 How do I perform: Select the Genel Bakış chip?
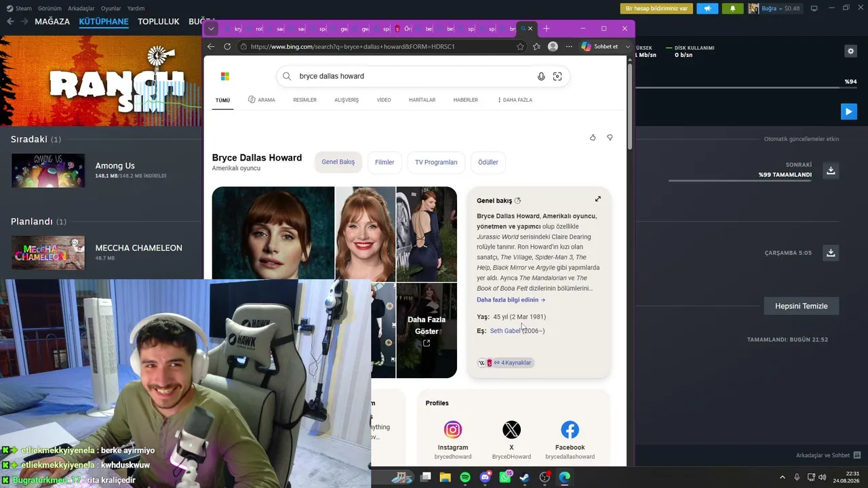tap(338, 162)
